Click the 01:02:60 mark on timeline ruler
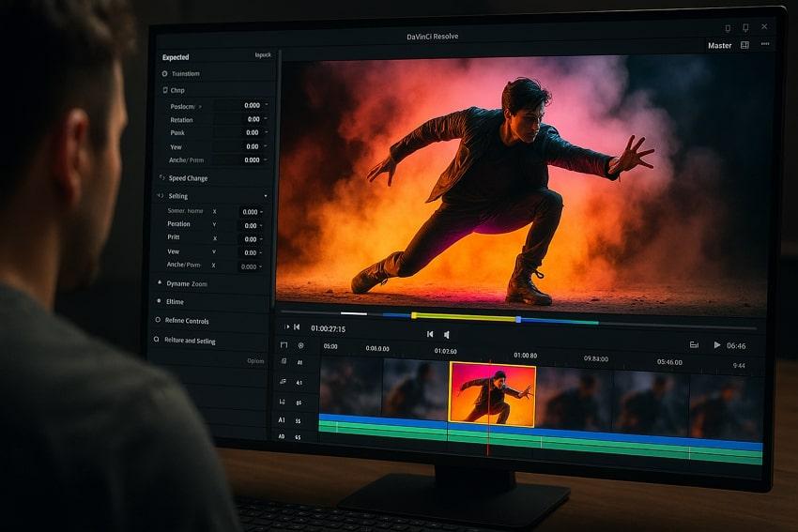This screenshot has width=798, height=532. pos(445,351)
